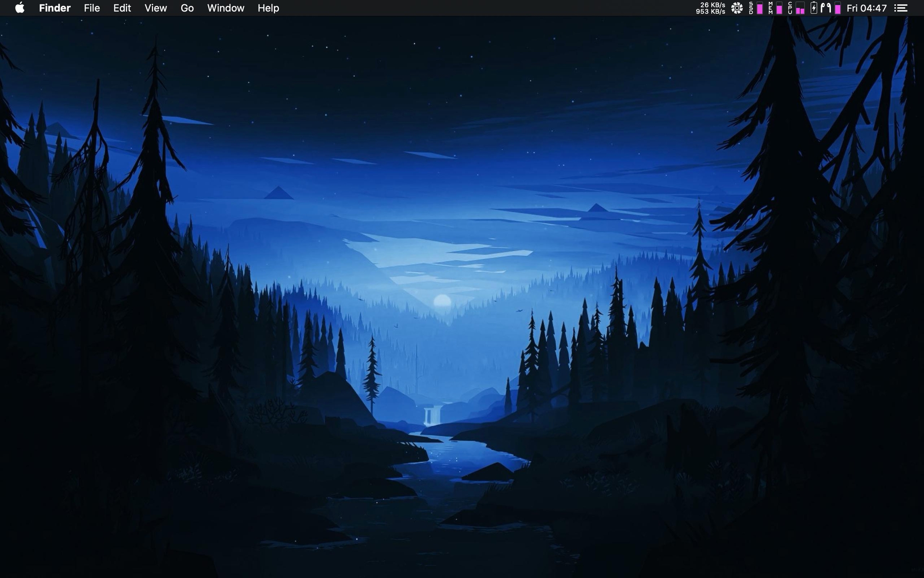The image size is (924, 578).
Task: Open the SSD disk usage monitor
Action: [756, 8]
